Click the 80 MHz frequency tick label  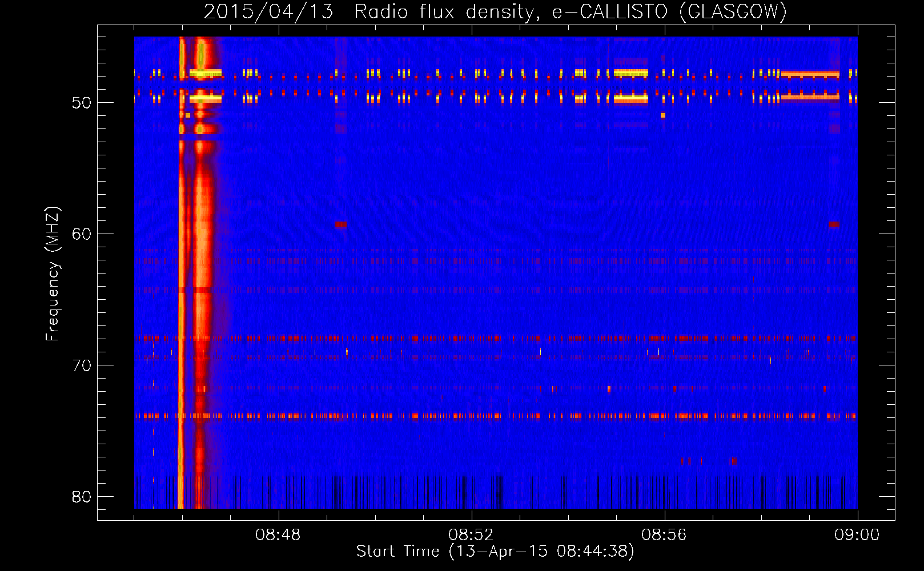pos(82,497)
